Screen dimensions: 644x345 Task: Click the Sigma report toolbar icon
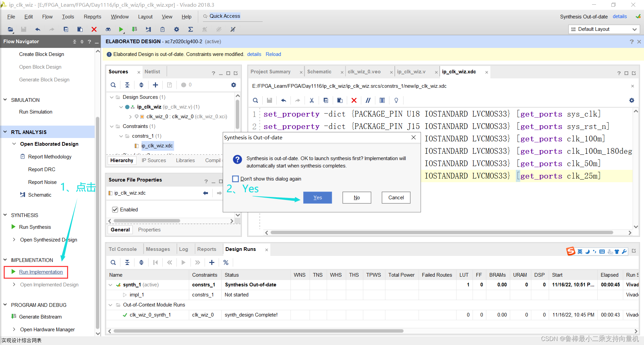pyautogui.click(x=191, y=29)
